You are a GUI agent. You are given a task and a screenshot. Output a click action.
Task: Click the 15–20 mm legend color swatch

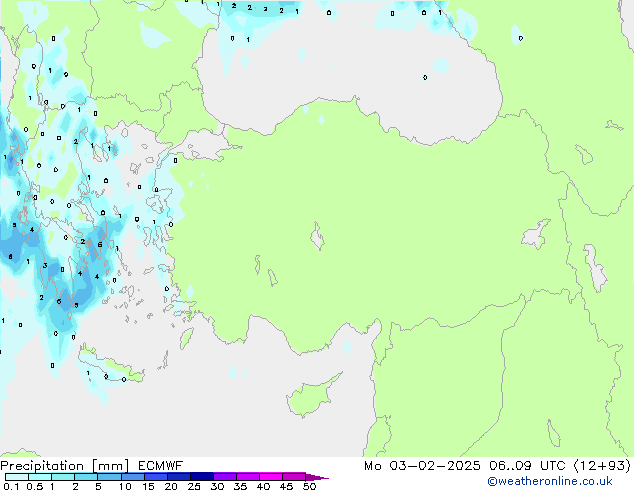[x=155, y=477]
